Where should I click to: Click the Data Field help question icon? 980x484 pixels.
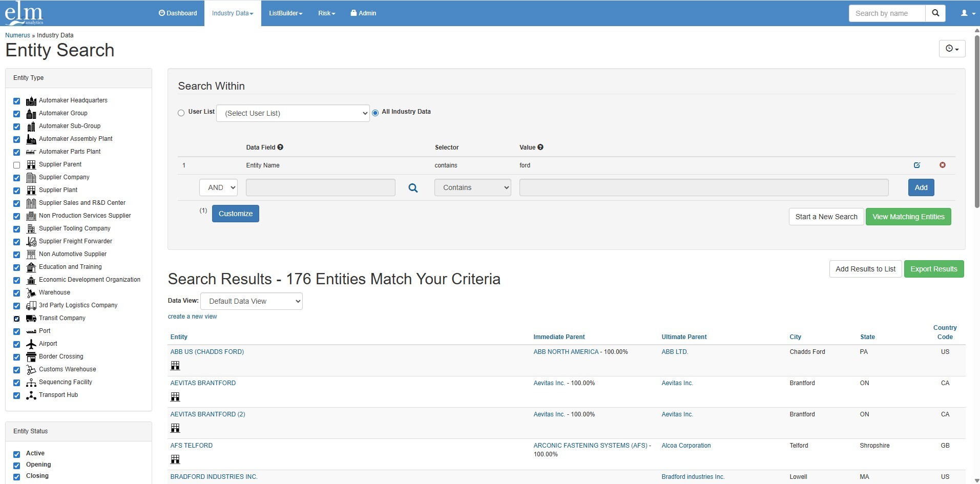[x=280, y=147]
